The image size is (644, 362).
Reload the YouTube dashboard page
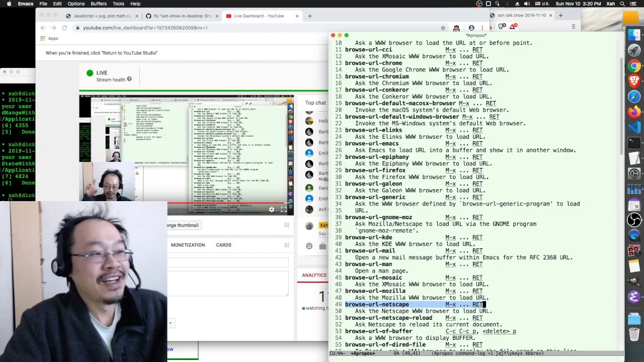coord(66,28)
